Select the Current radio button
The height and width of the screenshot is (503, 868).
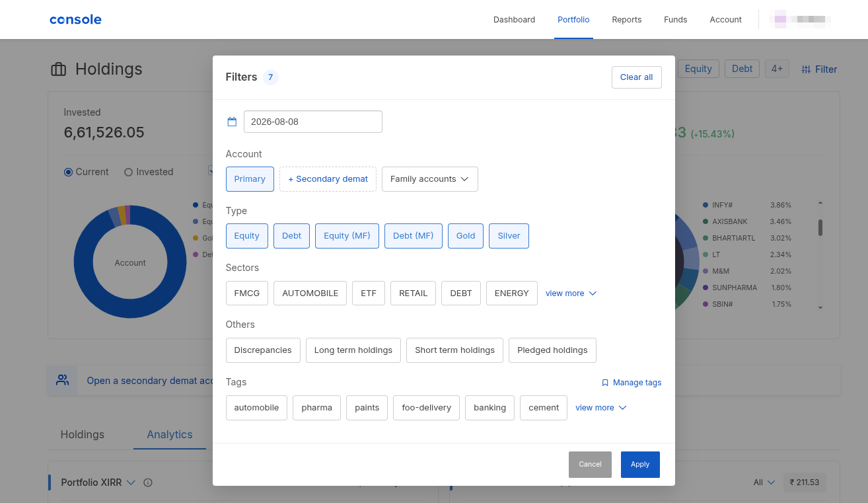tap(68, 172)
